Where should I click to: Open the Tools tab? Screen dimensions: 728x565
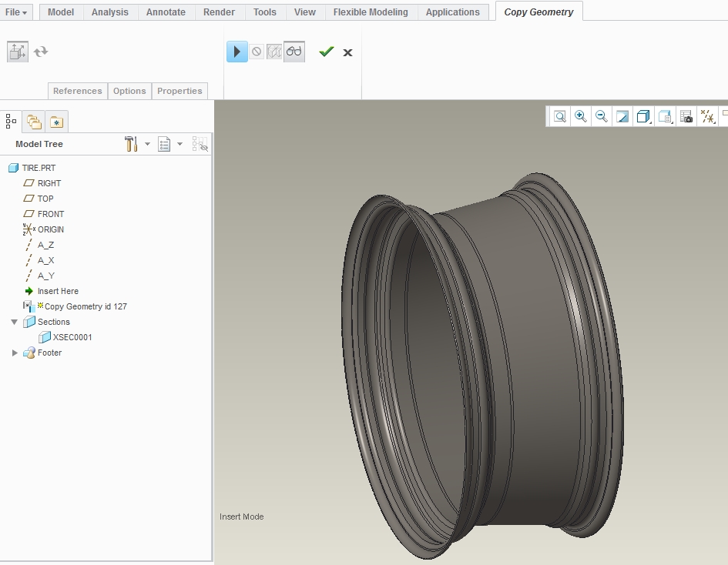pos(265,12)
